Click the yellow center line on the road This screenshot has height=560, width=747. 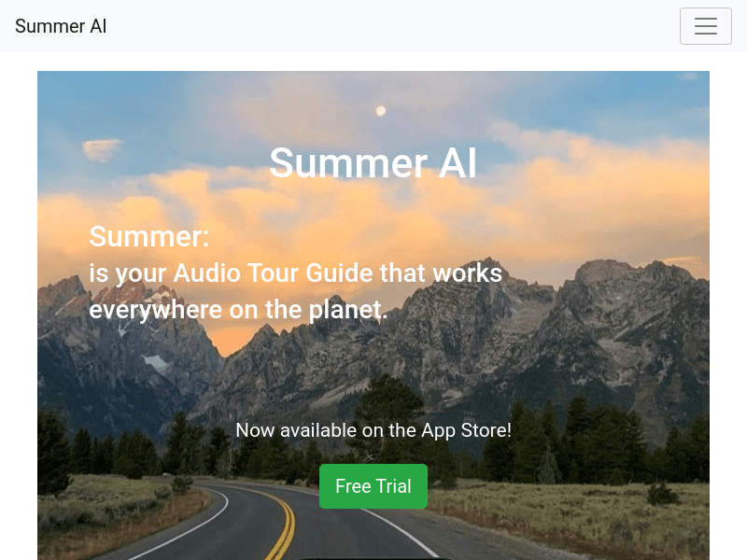[x=284, y=526]
